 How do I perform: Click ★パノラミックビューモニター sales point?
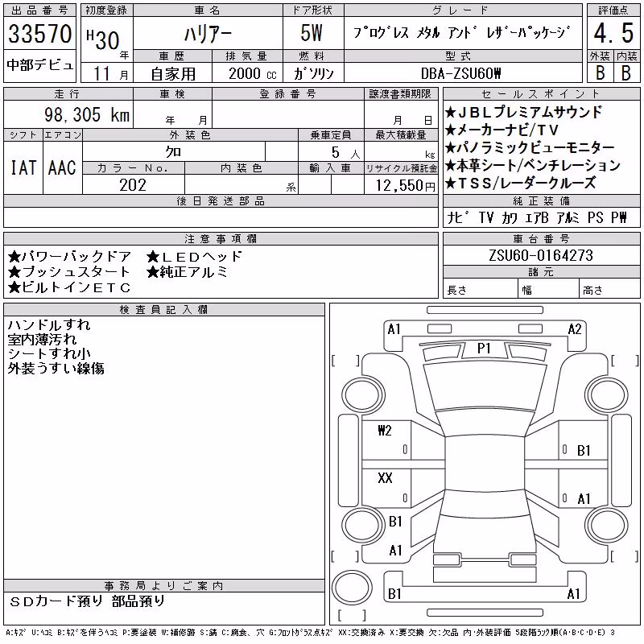tap(530, 147)
